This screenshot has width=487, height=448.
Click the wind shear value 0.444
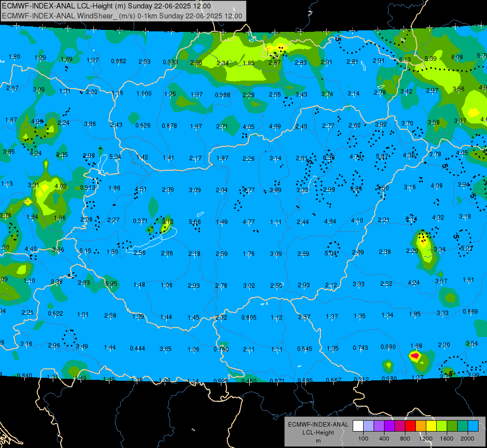point(138,348)
